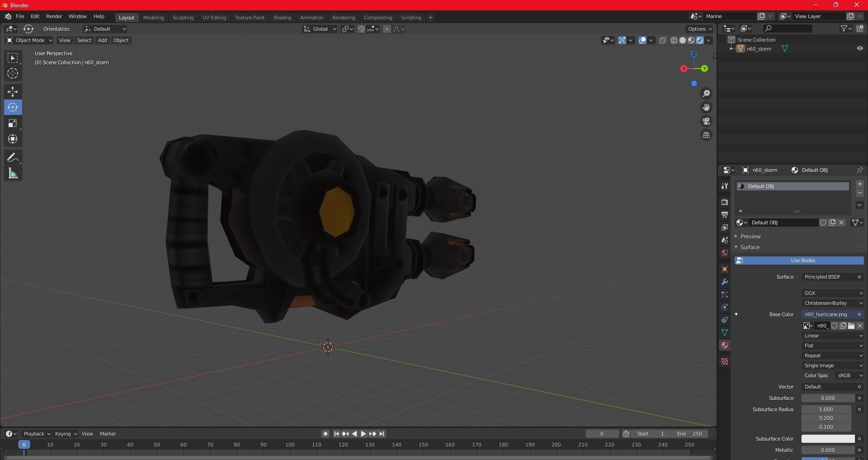
Task: Adjust the Subsurface value slider
Action: pos(828,398)
